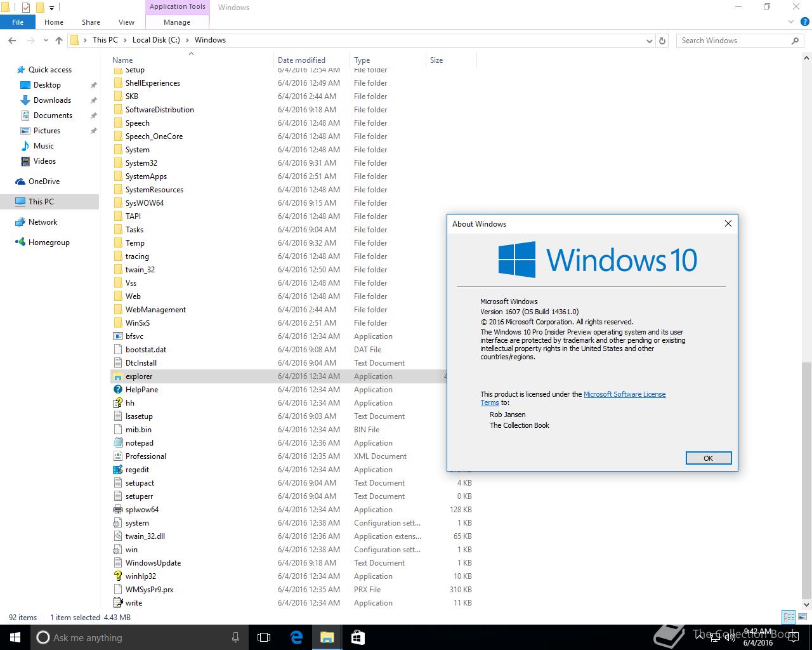Expand the This PC breadcrumb chevron
This screenshot has height=650, width=812.
click(125, 40)
